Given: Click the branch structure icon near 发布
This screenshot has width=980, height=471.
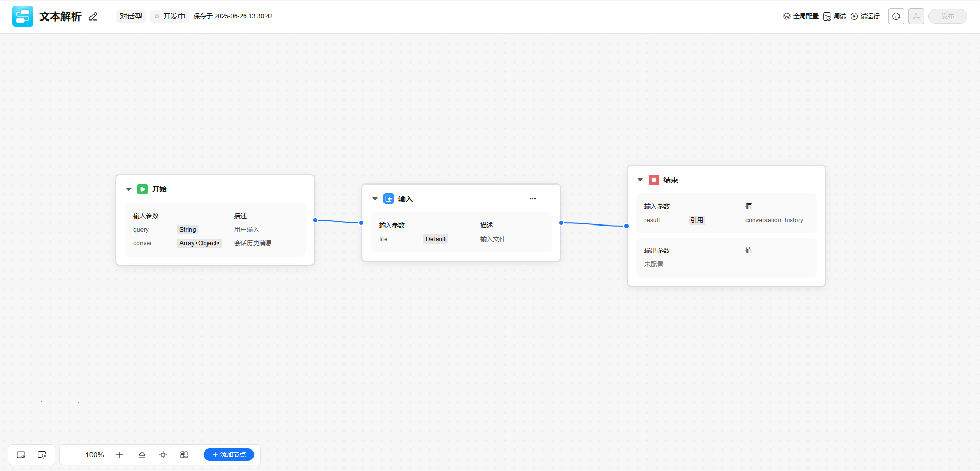Looking at the screenshot, I should click(x=916, y=16).
